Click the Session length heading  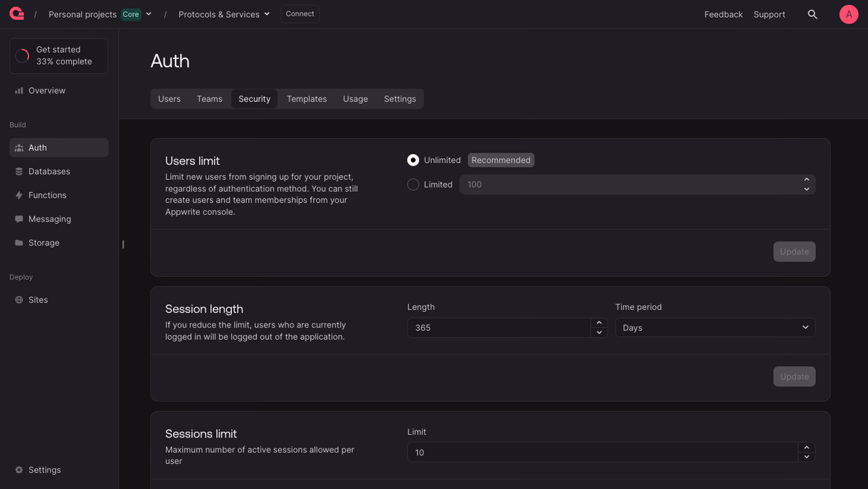click(x=204, y=309)
